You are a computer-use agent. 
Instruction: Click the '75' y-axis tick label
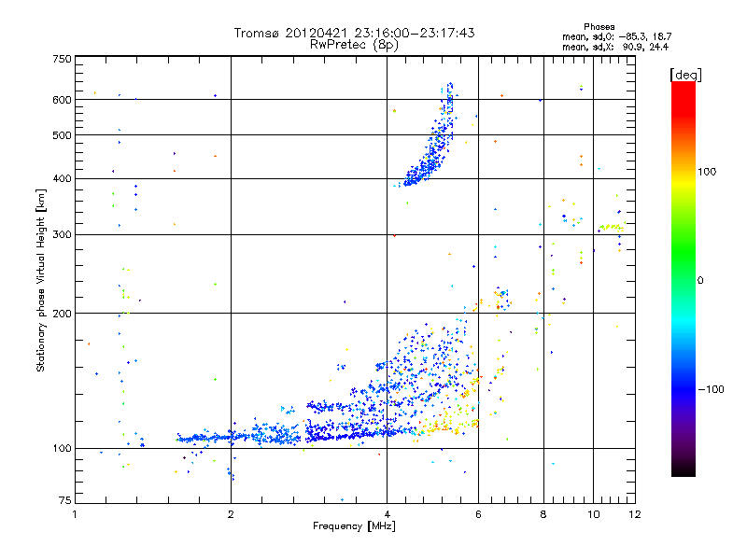(x=65, y=500)
